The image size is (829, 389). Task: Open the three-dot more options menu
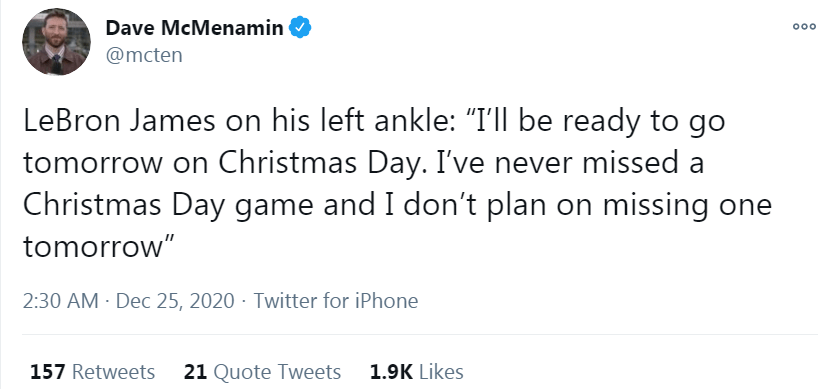(x=804, y=27)
